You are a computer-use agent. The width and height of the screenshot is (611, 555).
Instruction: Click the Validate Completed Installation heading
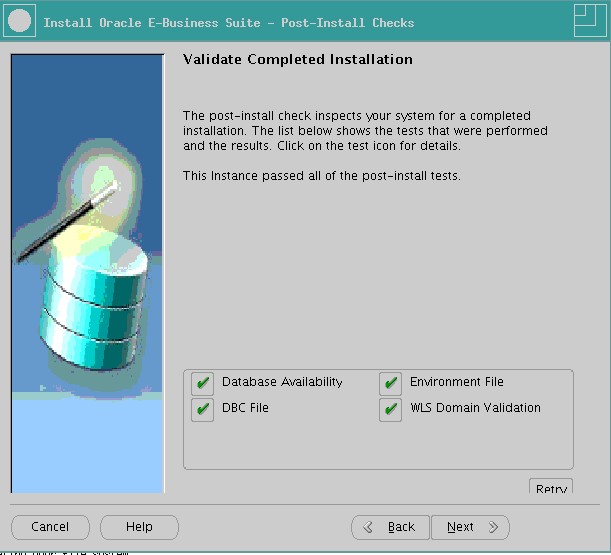click(298, 60)
